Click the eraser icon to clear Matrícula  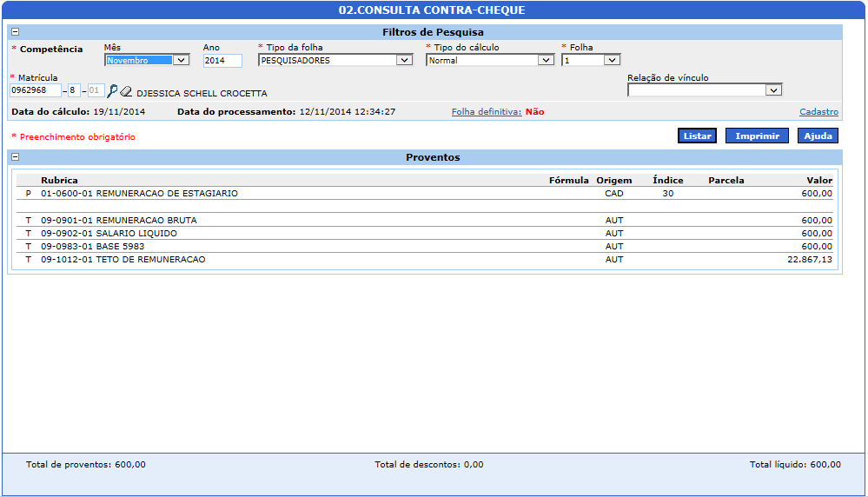125,91
